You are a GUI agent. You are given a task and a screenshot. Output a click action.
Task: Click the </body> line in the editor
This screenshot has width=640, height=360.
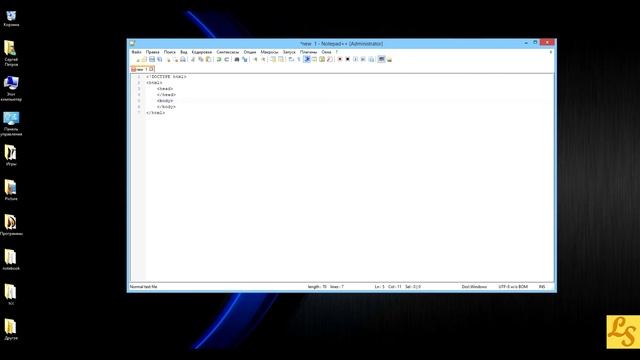(166, 107)
